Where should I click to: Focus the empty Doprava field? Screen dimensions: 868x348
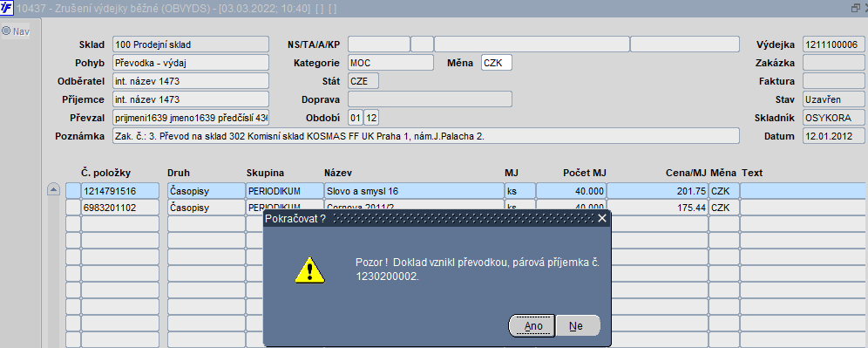click(x=430, y=99)
